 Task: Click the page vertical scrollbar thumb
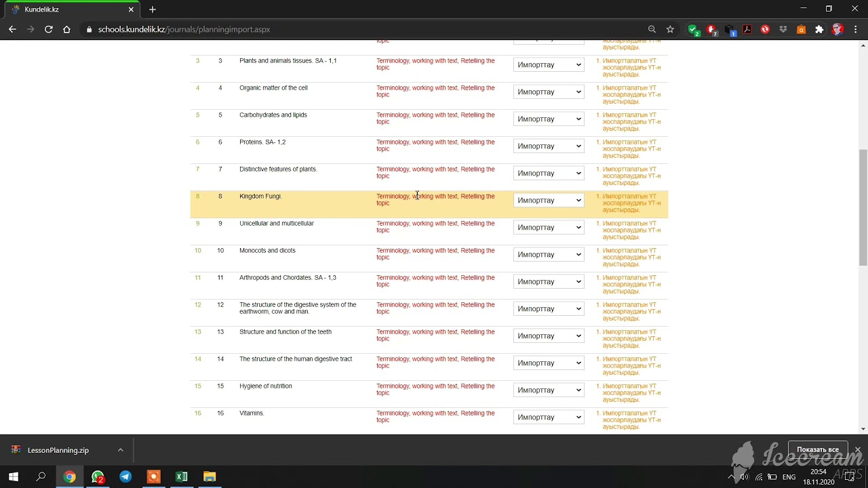click(x=863, y=207)
